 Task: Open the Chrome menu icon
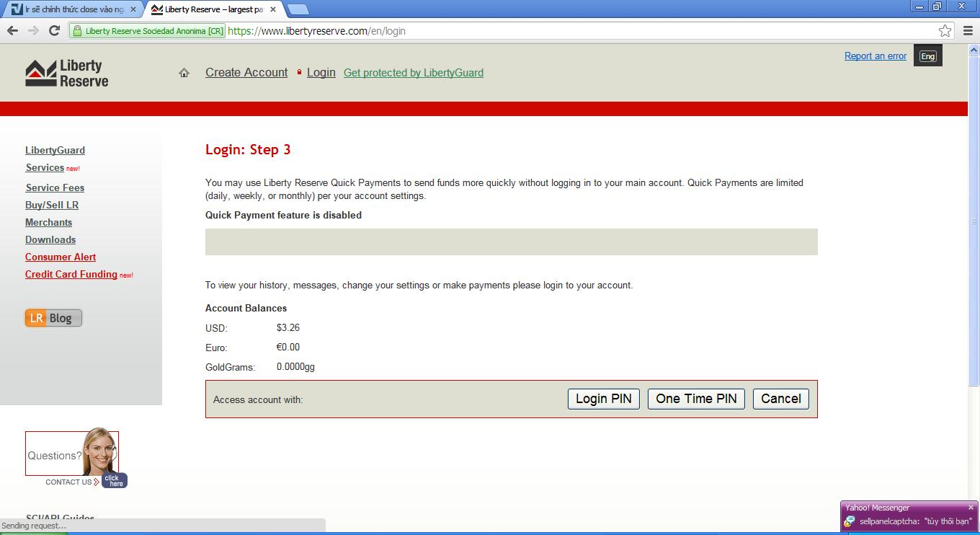click(x=968, y=30)
